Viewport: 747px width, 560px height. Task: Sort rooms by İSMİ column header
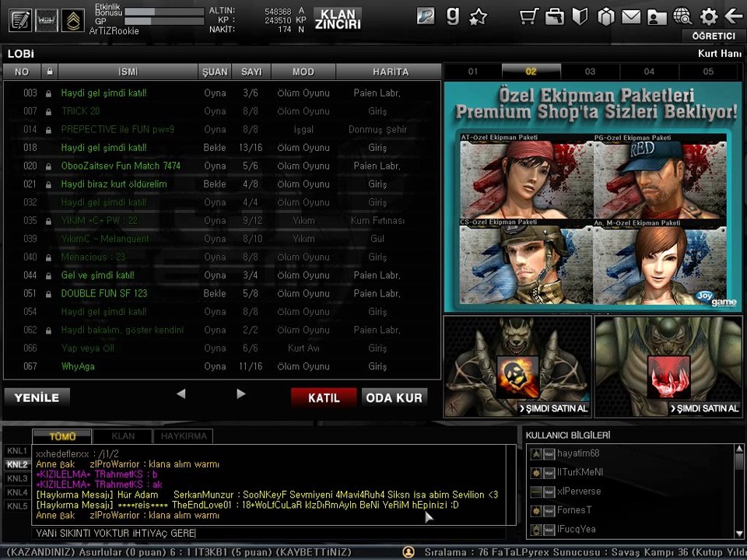tap(128, 72)
